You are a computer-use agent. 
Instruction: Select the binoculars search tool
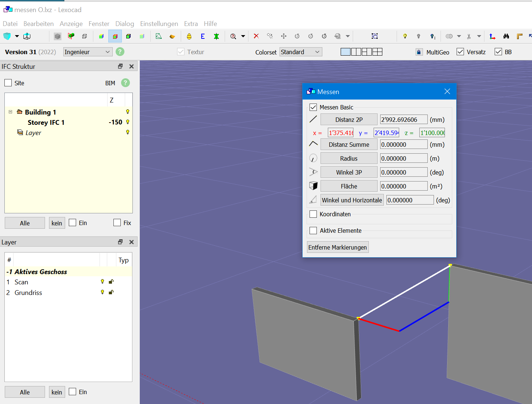pyautogui.click(x=506, y=36)
